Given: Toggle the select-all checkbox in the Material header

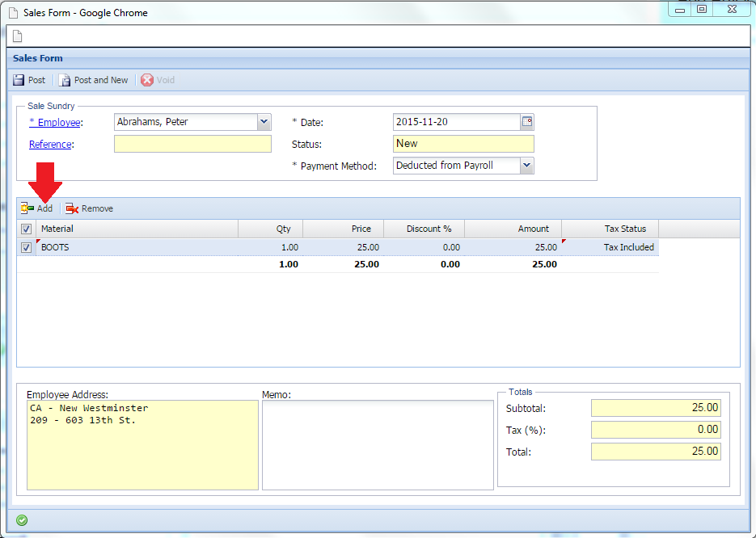Looking at the screenshot, I should [26, 229].
